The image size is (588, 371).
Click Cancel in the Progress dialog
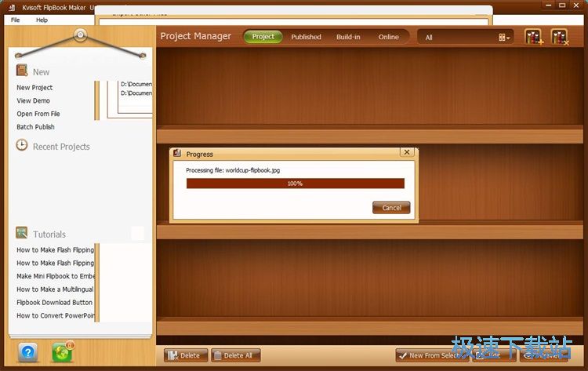(391, 207)
